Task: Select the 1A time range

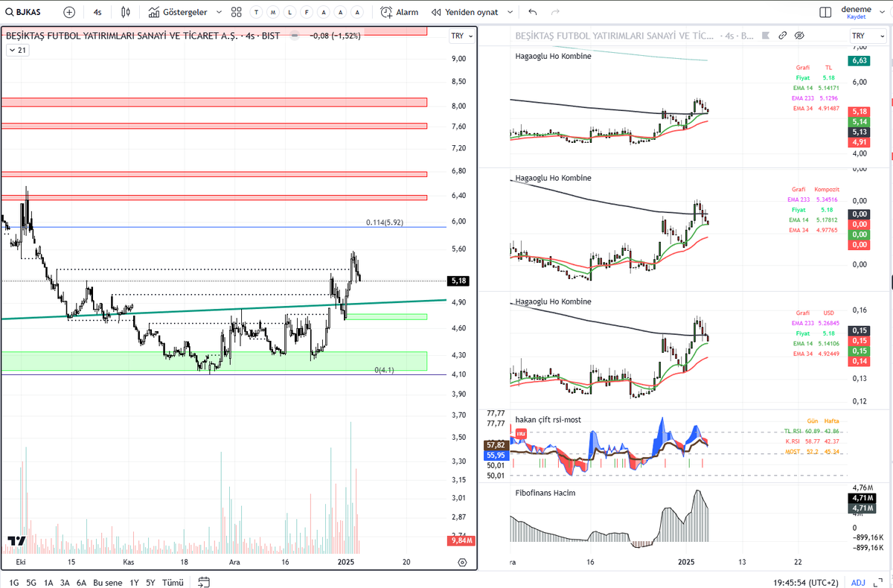Action: (x=48, y=583)
